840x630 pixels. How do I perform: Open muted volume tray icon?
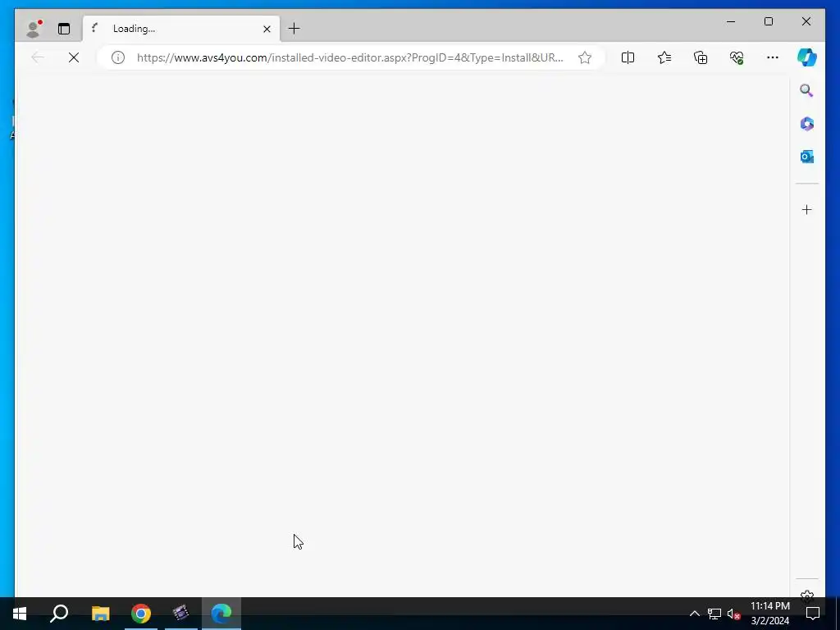(734, 614)
